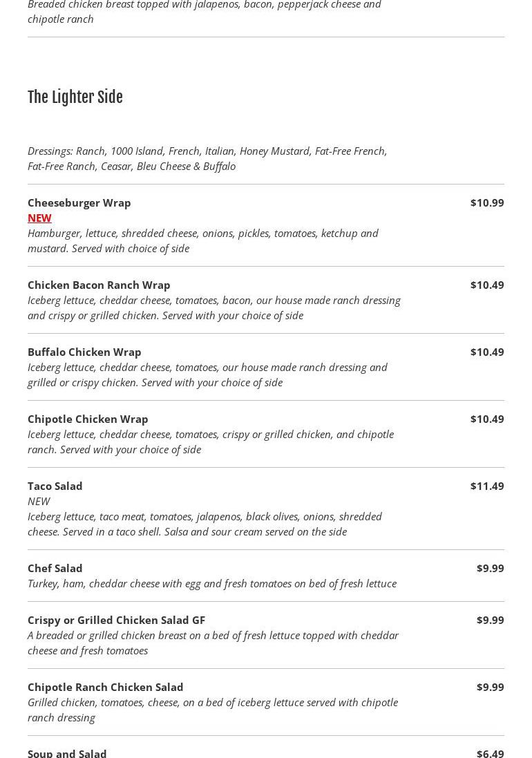Select the Chicken Bacon Ranch Wrap title

99,285
